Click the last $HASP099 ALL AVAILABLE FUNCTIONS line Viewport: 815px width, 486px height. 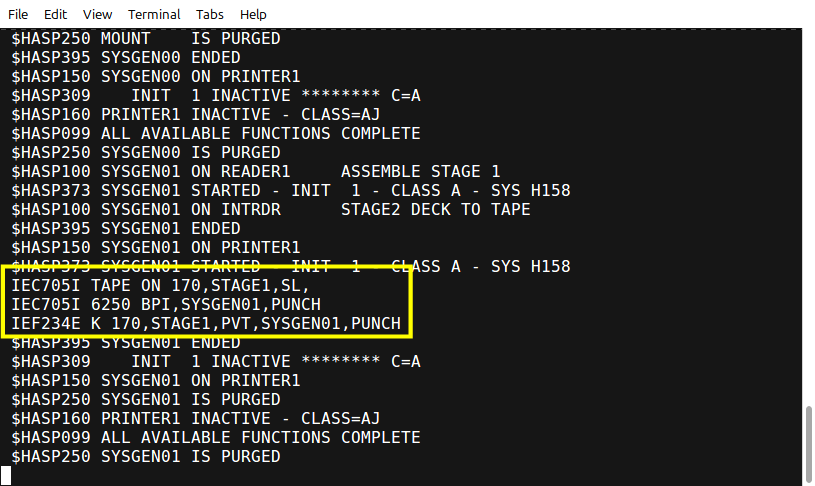[216, 437]
